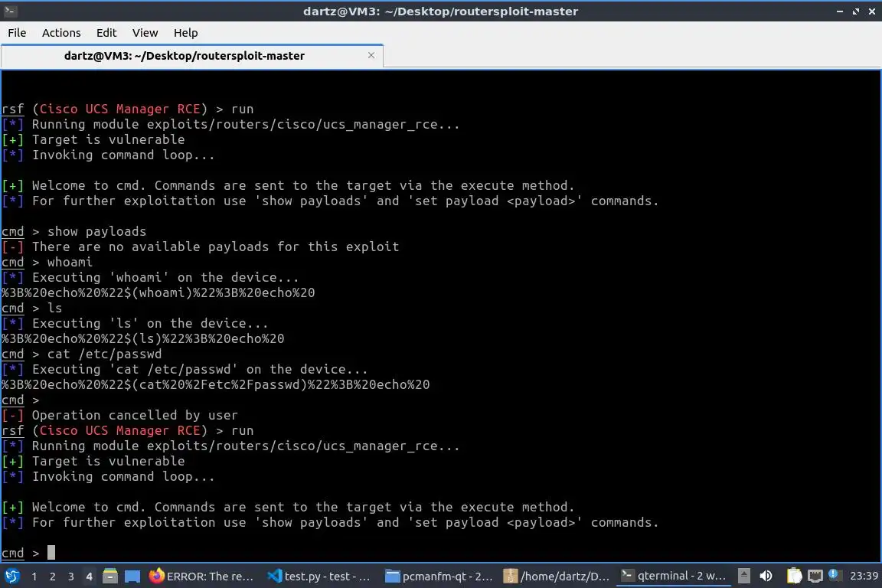Image resolution: width=882 pixels, height=588 pixels.
Task: Click the network monitor tray icon
Action: pos(815,577)
